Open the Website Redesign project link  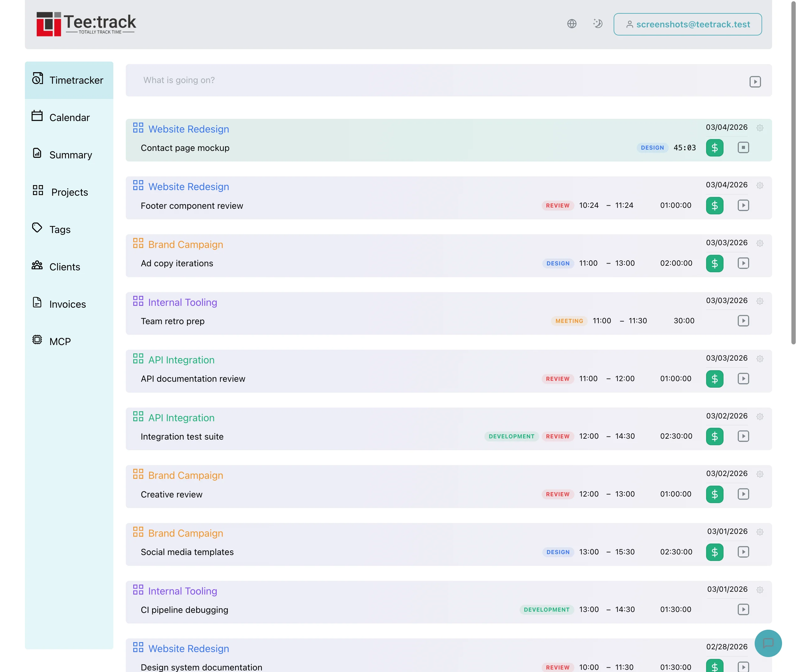188,129
